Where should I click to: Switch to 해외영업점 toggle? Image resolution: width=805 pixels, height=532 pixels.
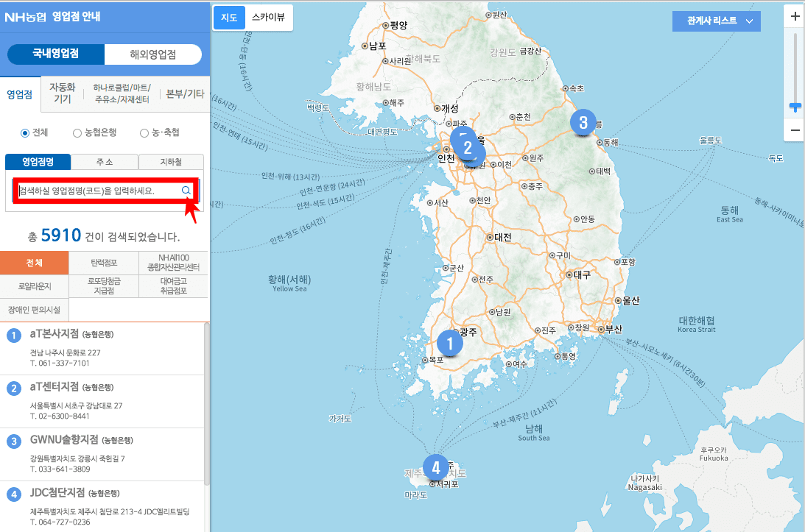click(153, 54)
